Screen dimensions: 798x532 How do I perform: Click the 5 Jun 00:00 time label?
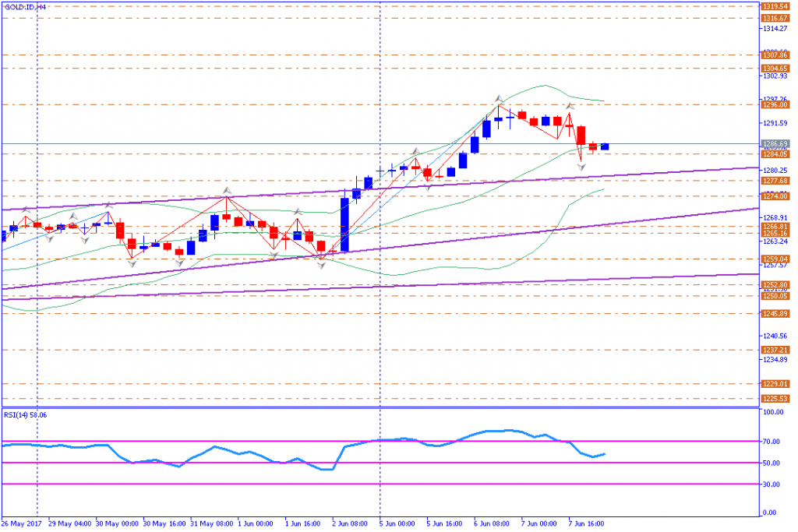[x=397, y=523]
